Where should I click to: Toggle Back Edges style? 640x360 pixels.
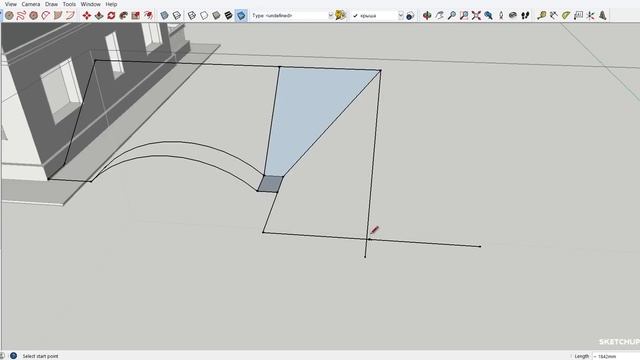[x=177, y=16]
